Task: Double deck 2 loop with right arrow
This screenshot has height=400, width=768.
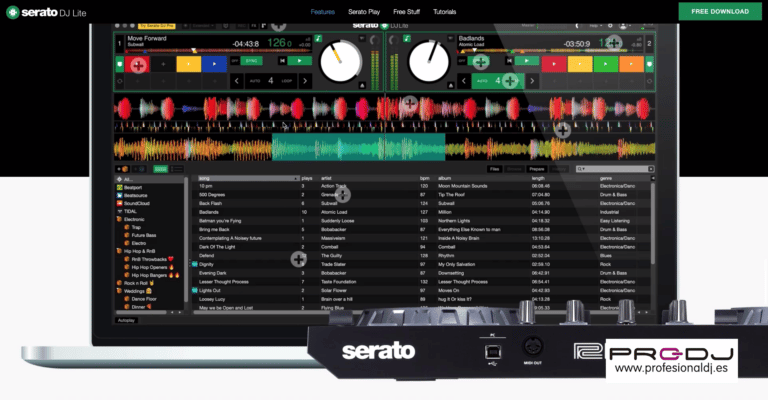Action: tap(532, 81)
